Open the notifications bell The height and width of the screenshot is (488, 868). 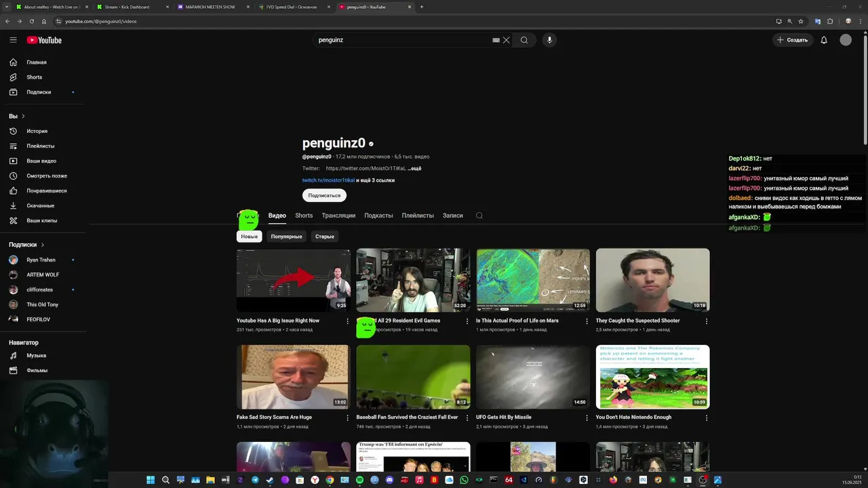coord(824,40)
